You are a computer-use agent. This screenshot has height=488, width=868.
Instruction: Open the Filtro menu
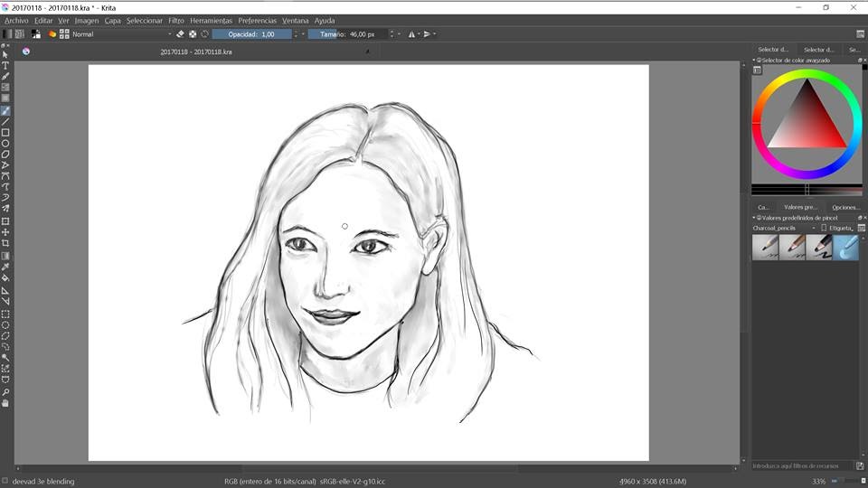pyautogui.click(x=176, y=21)
